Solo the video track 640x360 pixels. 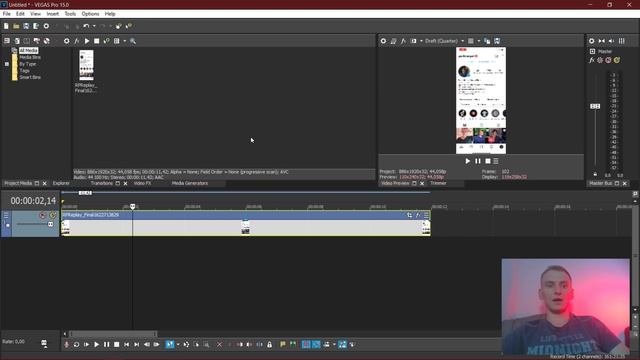click(52, 215)
